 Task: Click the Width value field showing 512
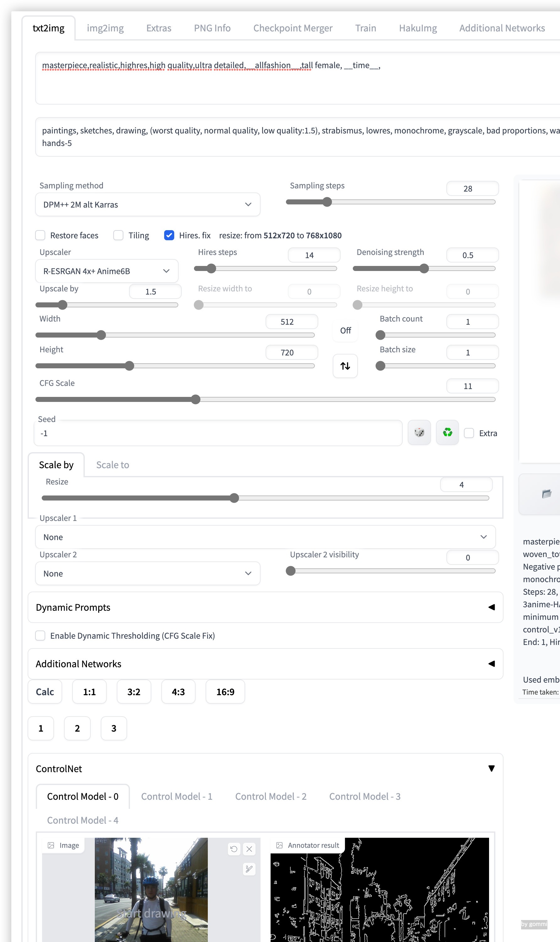point(292,322)
